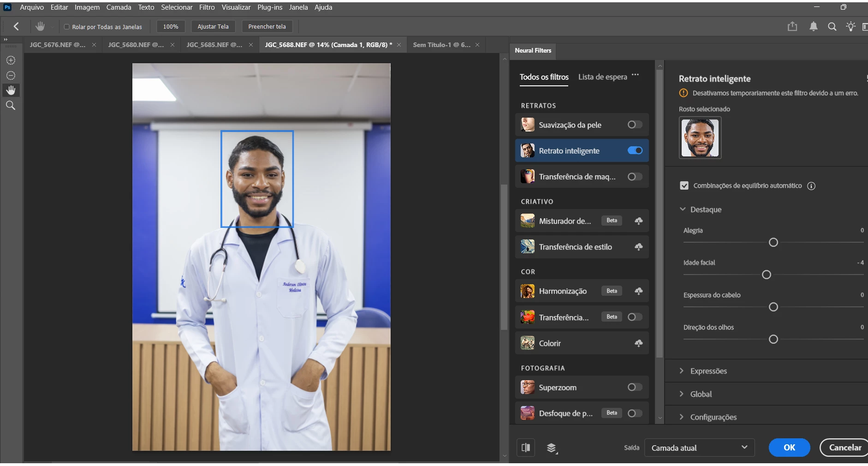Download the Transferência de estilo filter
The image size is (868, 466).
coord(638,247)
